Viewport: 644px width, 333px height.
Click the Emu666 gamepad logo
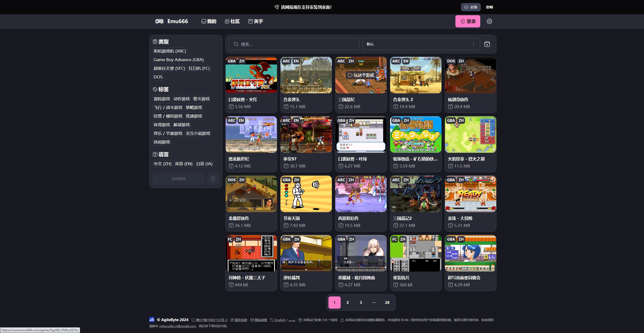[159, 21]
